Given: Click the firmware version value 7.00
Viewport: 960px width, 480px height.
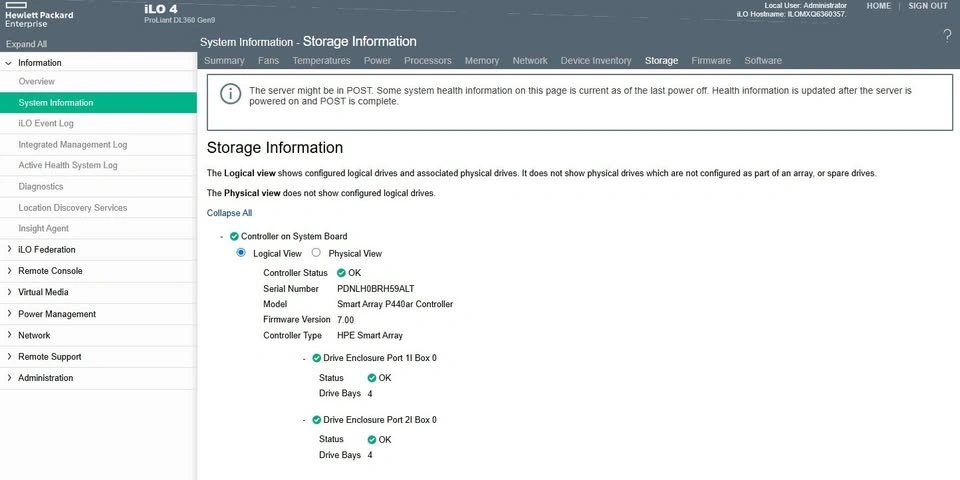Looking at the screenshot, I should 345,320.
